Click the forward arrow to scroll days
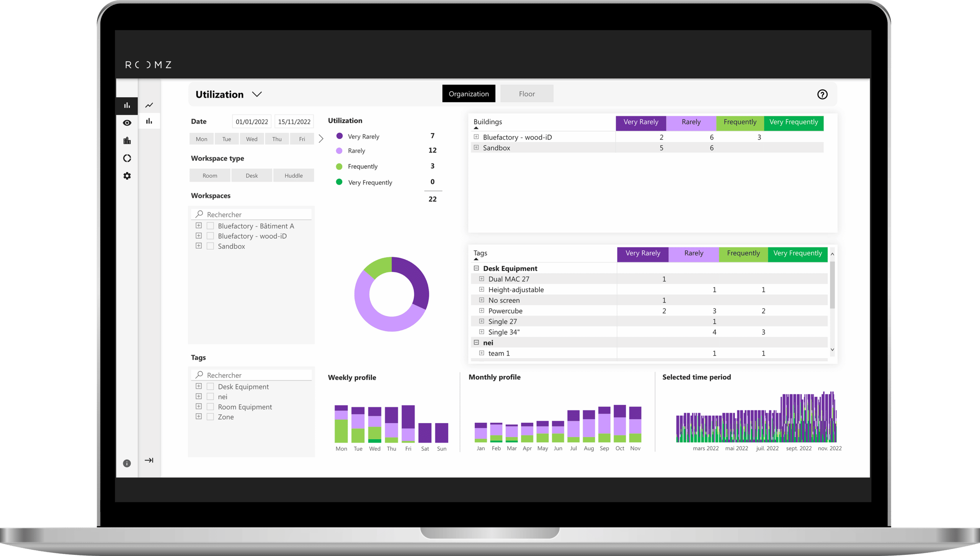This screenshot has height=556, width=980. pyautogui.click(x=320, y=139)
